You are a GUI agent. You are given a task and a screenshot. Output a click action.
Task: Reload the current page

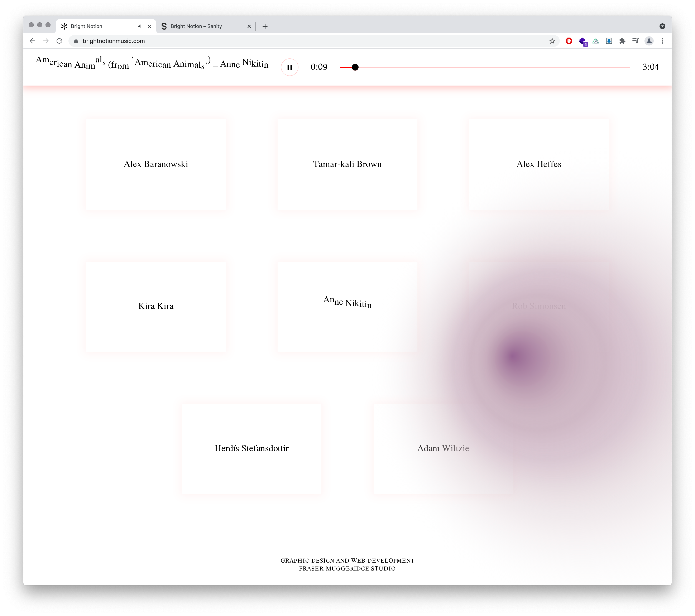pos(59,41)
